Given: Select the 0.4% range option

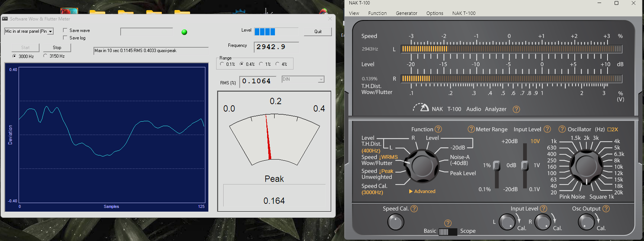Looking at the screenshot, I should pos(241,64).
